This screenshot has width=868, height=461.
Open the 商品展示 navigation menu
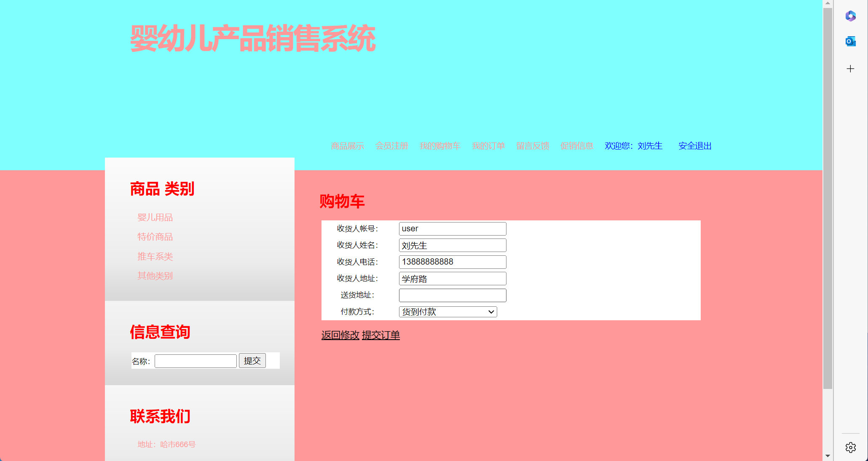pyautogui.click(x=347, y=146)
